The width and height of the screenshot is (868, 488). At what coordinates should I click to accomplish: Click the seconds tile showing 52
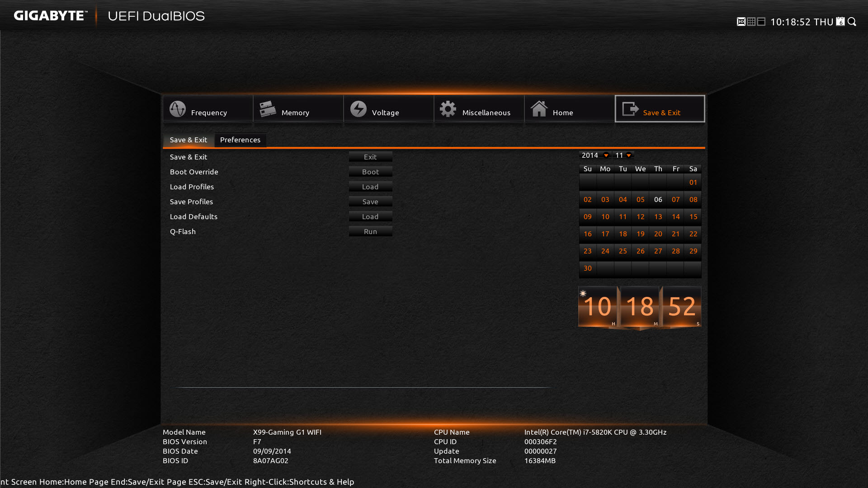(682, 306)
